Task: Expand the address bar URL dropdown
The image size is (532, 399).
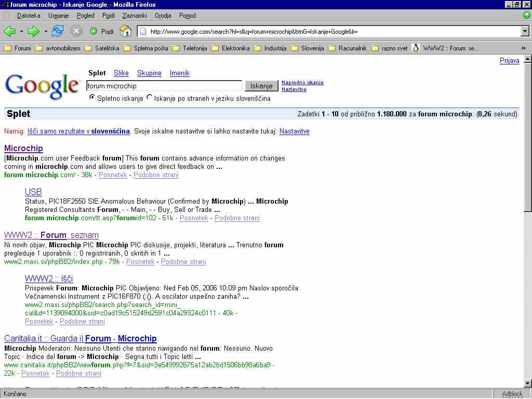Action: click(x=525, y=32)
